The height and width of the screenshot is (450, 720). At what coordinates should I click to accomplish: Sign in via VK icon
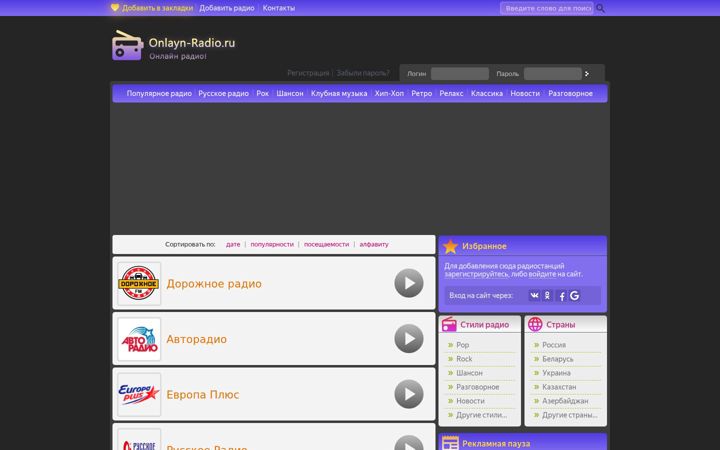(x=534, y=296)
